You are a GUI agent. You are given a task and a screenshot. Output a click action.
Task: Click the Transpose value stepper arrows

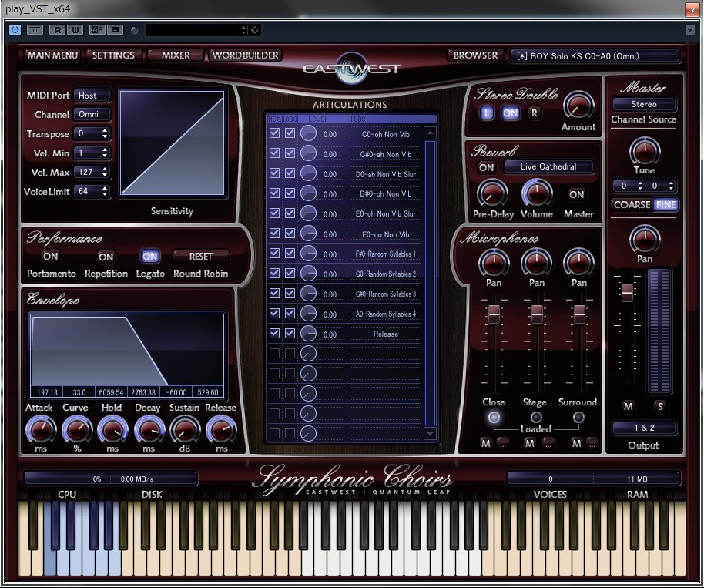tap(105, 133)
